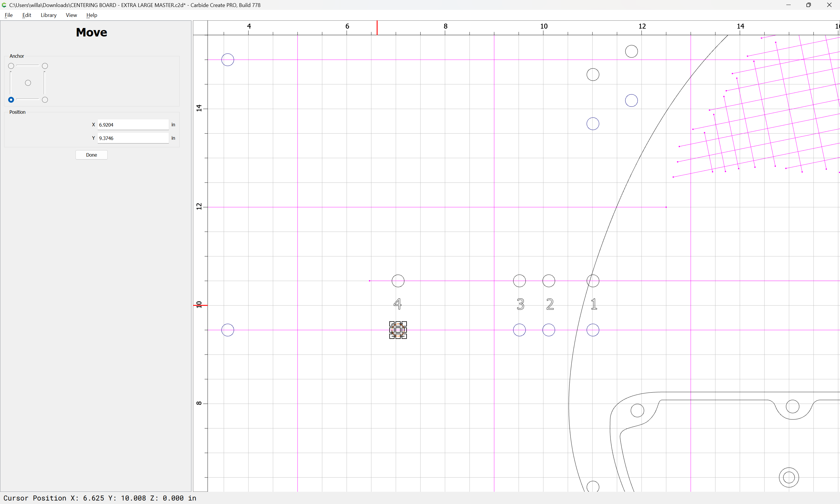Minimize the Carbide Create window
The height and width of the screenshot is (504, 840).
pyautogui.click(x=788, y=5)
